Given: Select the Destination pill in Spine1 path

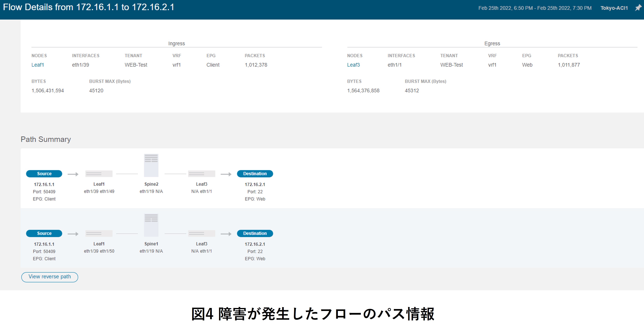Looking at the screenshot, I should point(255,233).
